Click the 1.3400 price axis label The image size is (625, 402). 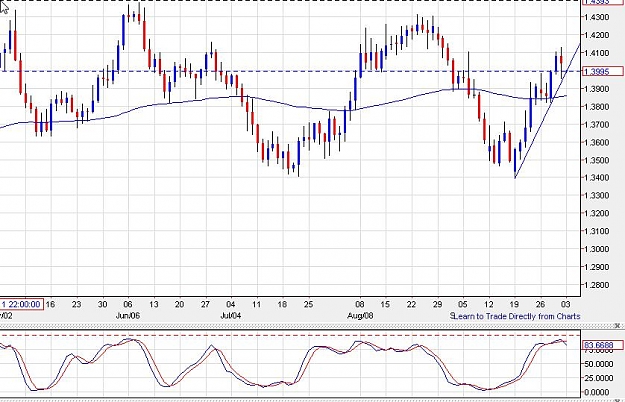pyautogui.click(x=597, y=178)
